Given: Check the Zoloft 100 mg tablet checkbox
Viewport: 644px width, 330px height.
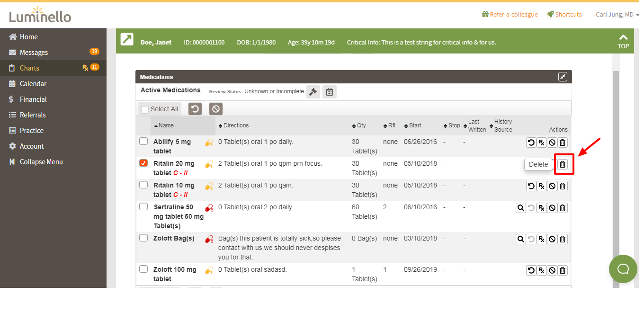Looking at the screenshot, I should (143, 269).
